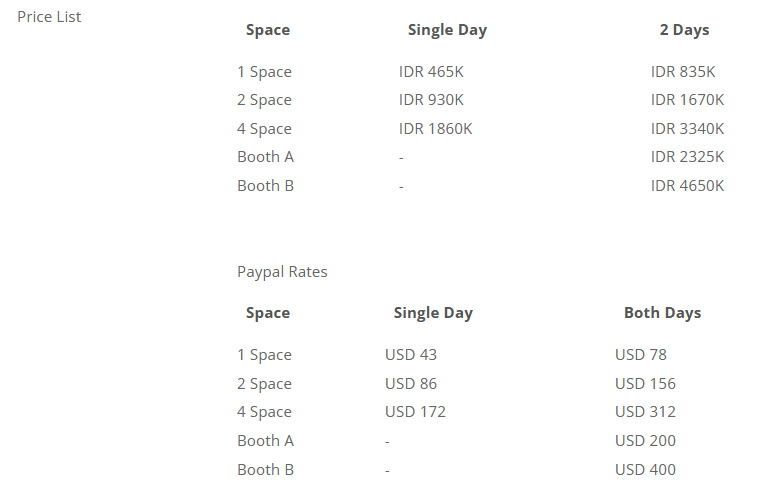The height and width of the screenshot is (495, 783).
Task: Select USD 86 price cell
Action: 410,384
